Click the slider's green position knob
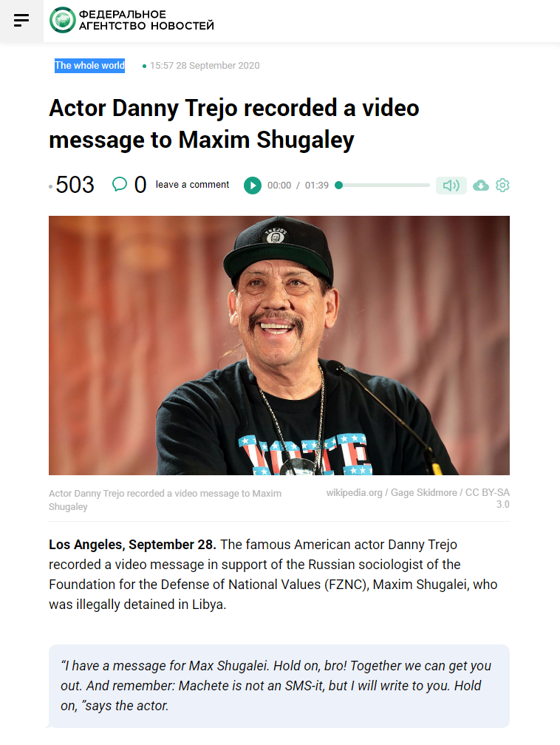The width and height of the screenshot is (560, 745). 338,186
